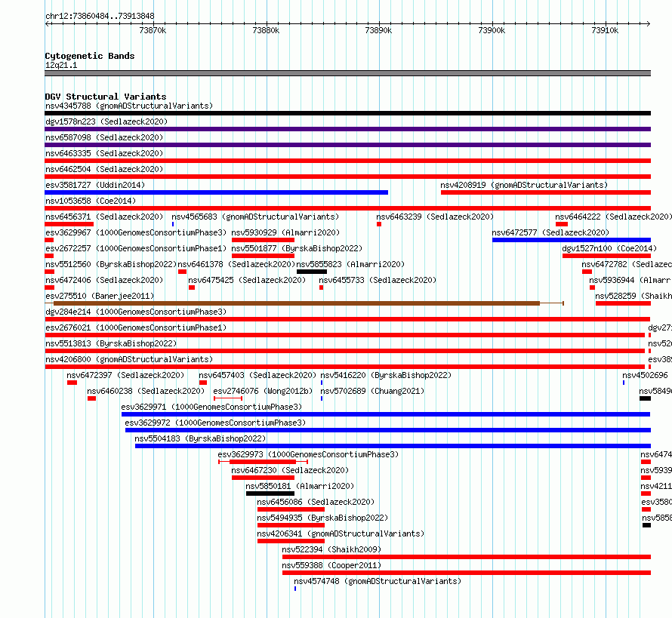The image size is (672, 618).
Task: Open nsv5501877 ByrskaBishop2022 label
Action: [x=297, y=248]
